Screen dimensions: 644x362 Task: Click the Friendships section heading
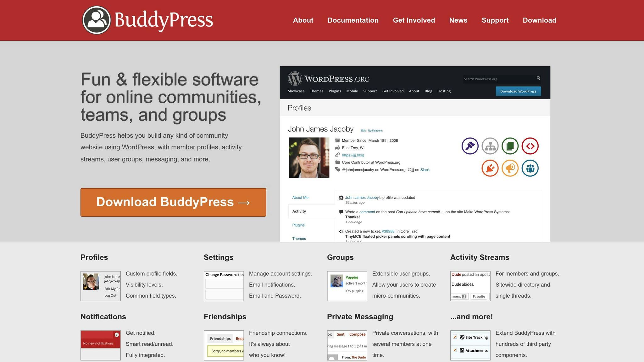click(225, 317)
